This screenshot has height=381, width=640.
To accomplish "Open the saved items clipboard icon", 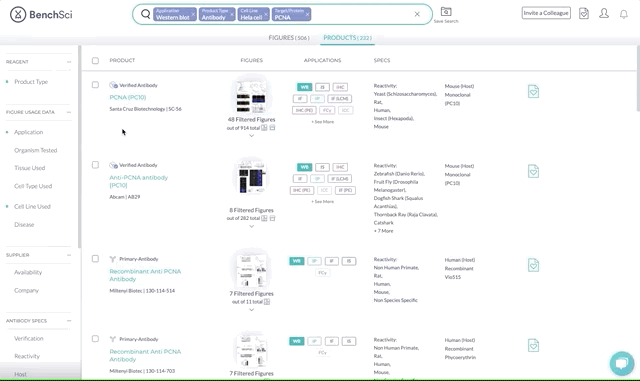I will [x=584, y=13].
